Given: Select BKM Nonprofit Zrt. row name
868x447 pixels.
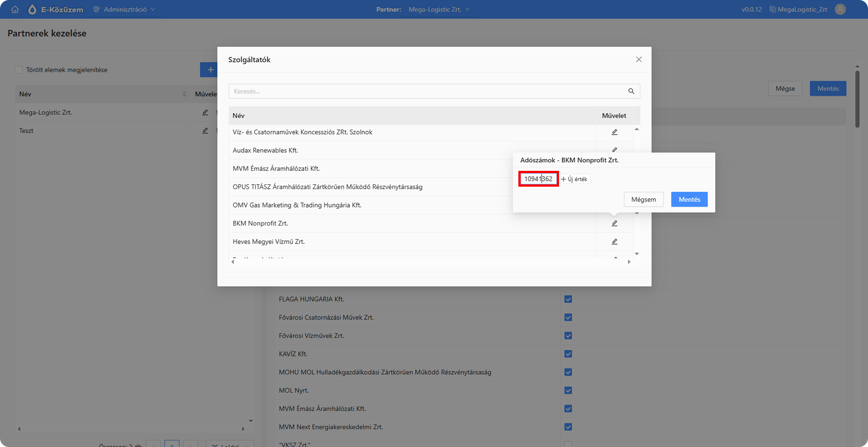Looking at the screenshot, I should tap(260, 223).
